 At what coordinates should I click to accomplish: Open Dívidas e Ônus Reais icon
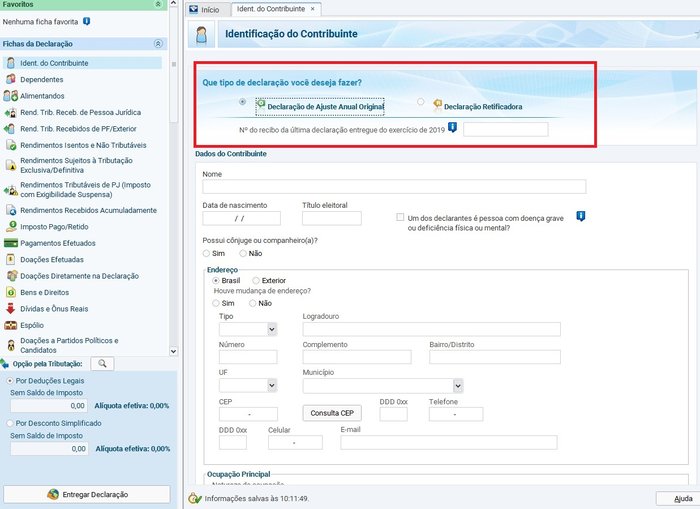coord(11,309)
